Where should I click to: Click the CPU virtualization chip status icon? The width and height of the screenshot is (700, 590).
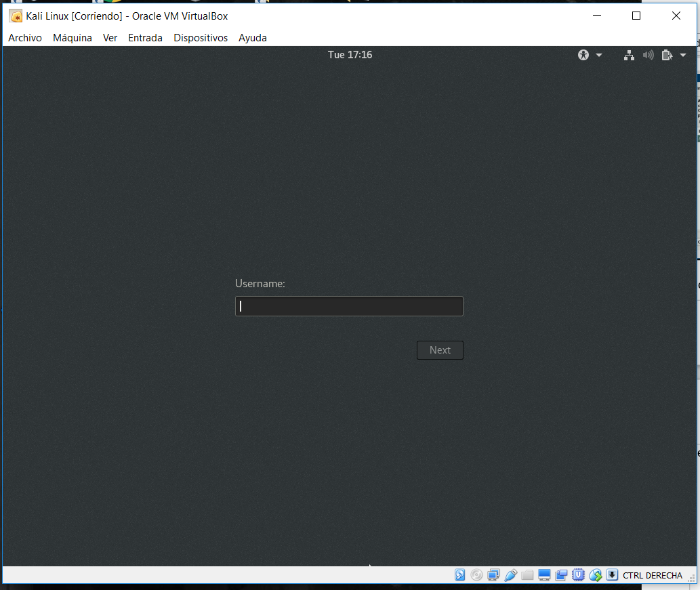(578, 575)
